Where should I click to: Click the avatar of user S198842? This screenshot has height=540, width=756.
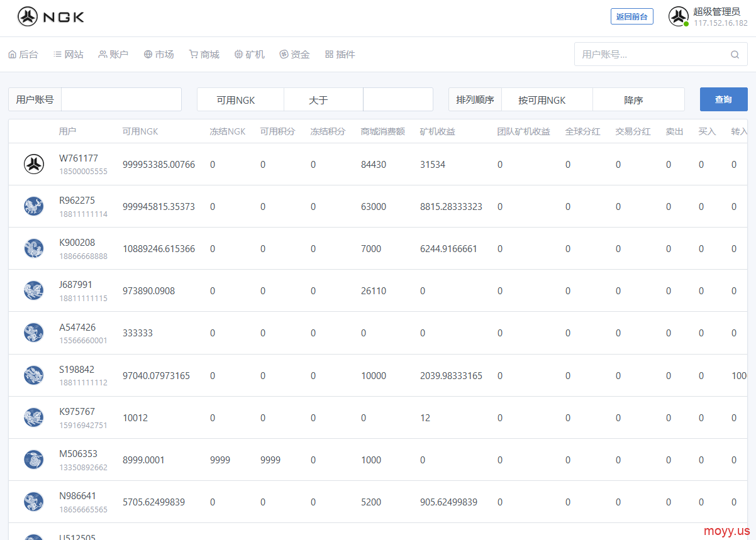(34, 375)
